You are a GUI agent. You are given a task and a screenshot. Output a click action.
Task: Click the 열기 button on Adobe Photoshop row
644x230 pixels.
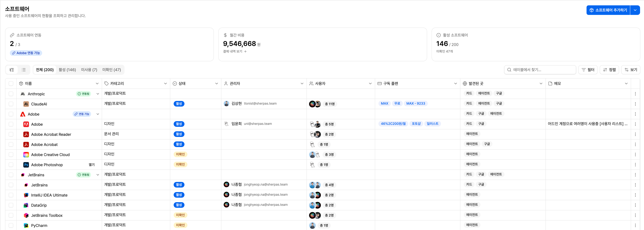(x=92, y=165)
